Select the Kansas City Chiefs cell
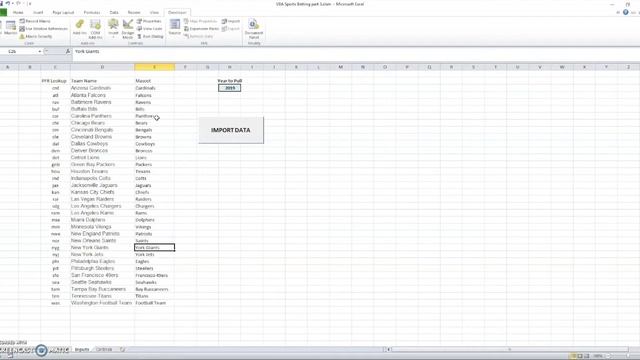 point(102,192)
